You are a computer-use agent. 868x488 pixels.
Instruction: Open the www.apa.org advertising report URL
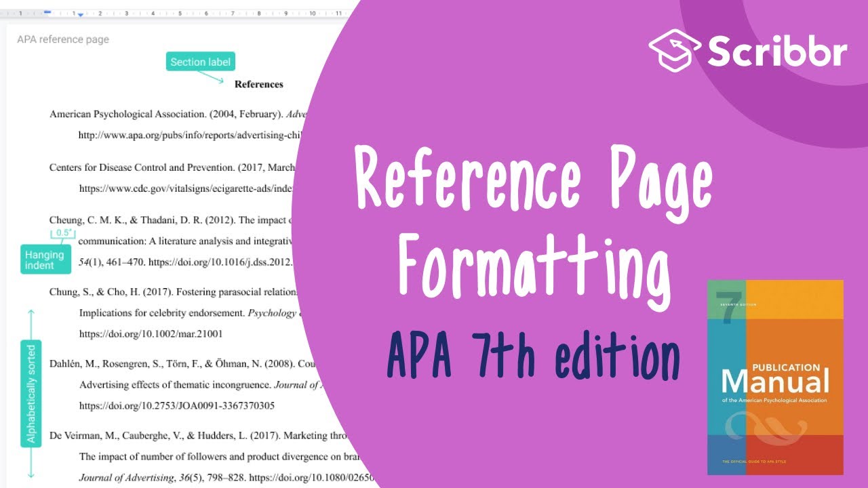point(189,135)
